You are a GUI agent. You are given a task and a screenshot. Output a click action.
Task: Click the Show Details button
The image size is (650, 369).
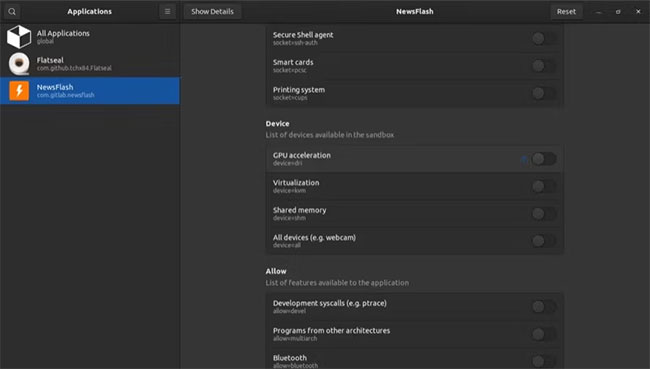point(212,12)
